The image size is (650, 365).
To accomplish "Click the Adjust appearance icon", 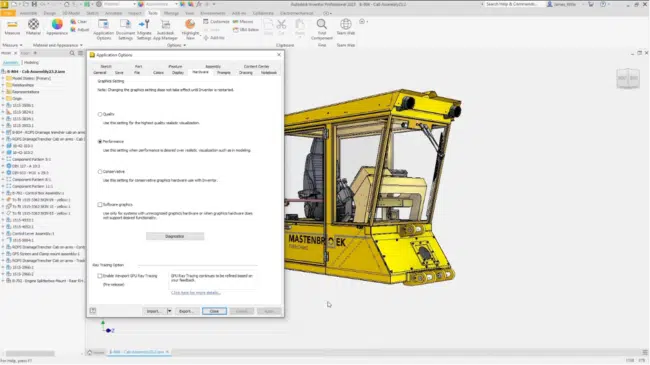I will pos(73,29).
